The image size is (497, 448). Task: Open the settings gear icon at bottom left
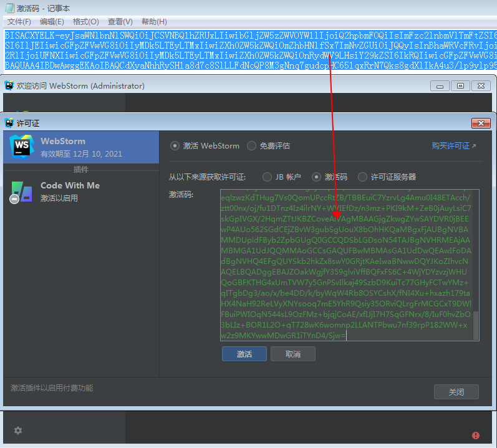18,431
